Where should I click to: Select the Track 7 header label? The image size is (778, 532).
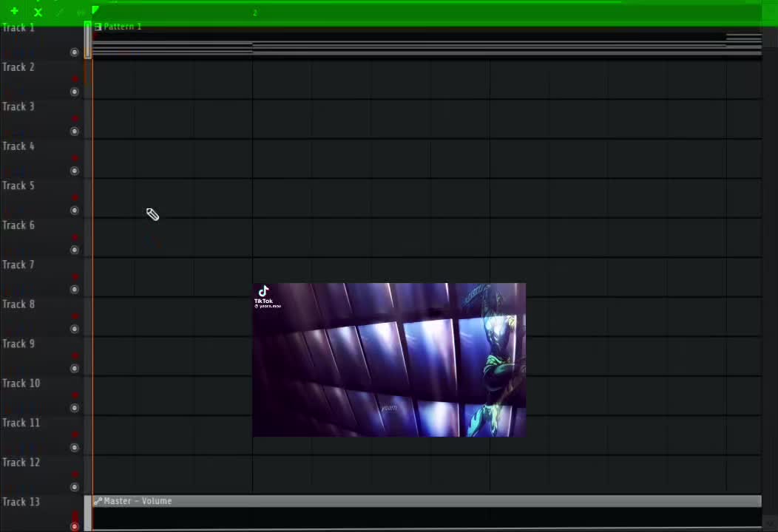pos(18,265)
